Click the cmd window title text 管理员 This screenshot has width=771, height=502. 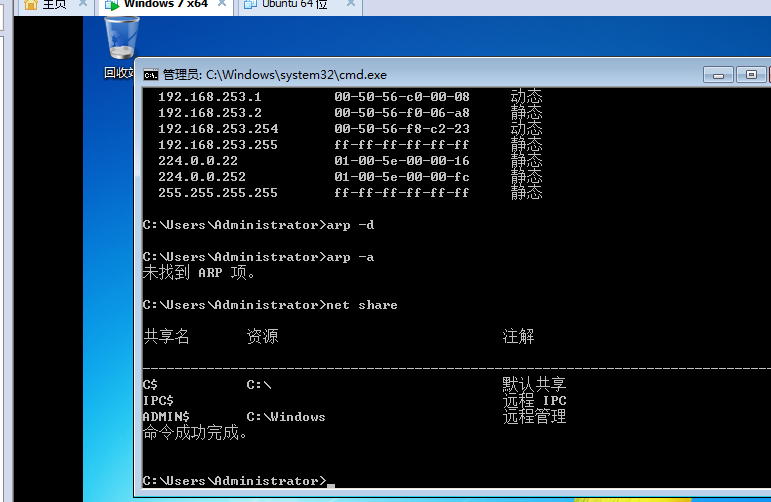181,75
